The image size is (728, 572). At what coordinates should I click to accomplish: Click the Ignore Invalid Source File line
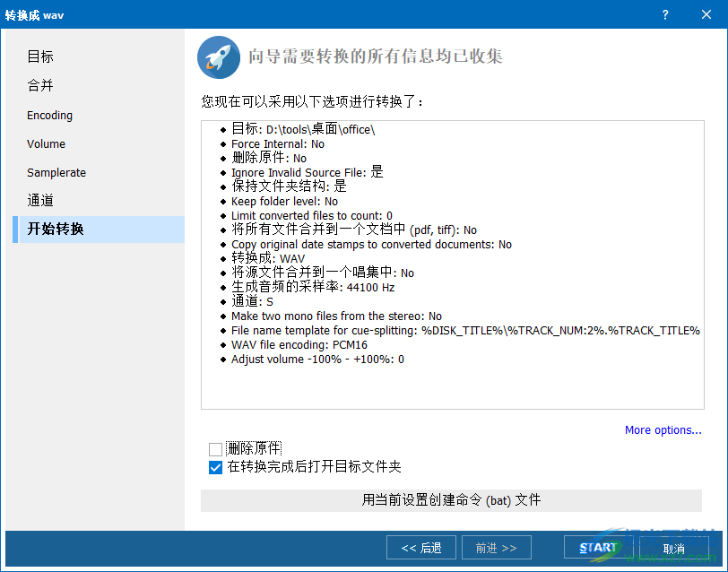point(307,172)
